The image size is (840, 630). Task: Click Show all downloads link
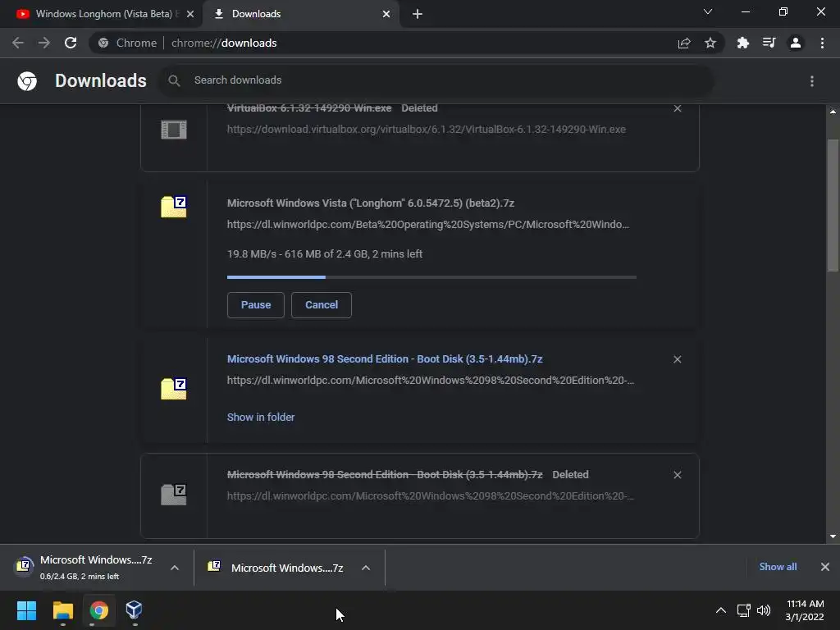click(778, 567)
